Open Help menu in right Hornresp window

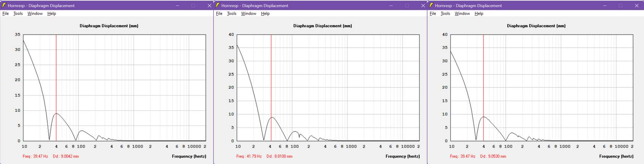[x=479, y=13]
